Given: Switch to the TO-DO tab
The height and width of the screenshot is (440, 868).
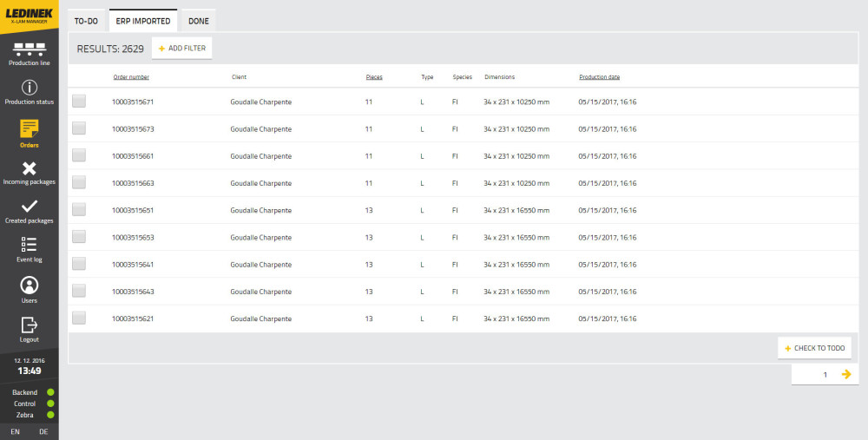Looking at the screenshot, I should (x=86, y=21).
